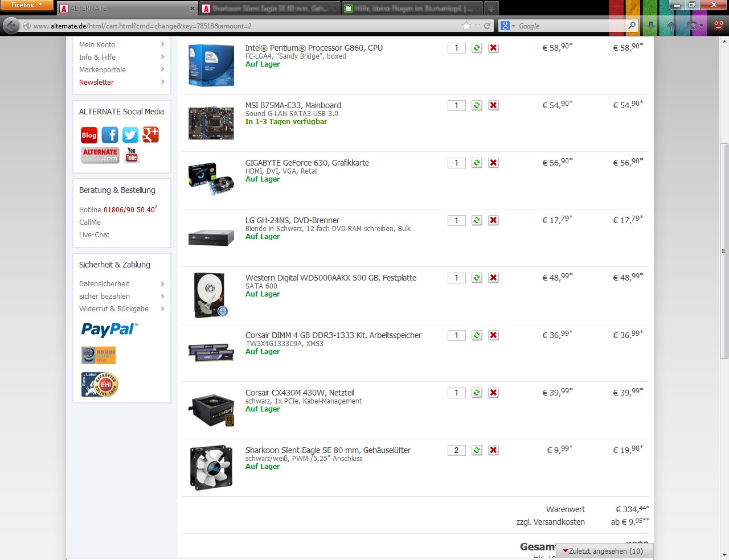This screenshot has width=729, height=560.
Task: Open the Live-Chat link
Action: point(95,234)
